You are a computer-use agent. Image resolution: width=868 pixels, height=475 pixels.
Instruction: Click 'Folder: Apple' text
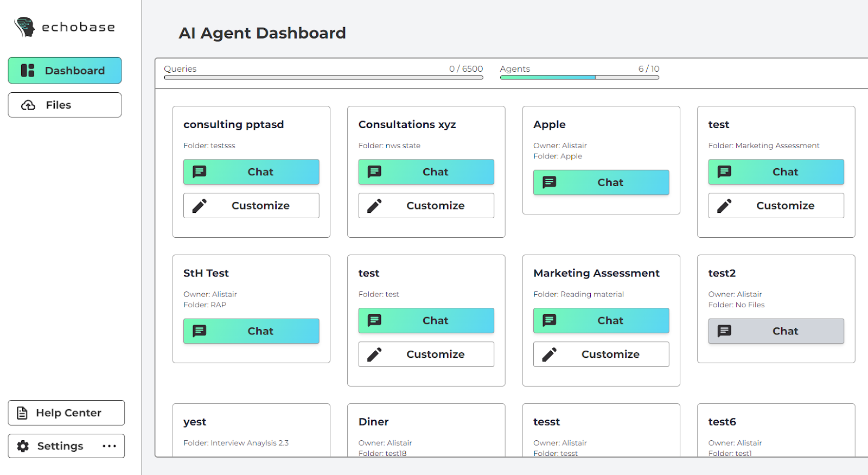pos(558,156)
